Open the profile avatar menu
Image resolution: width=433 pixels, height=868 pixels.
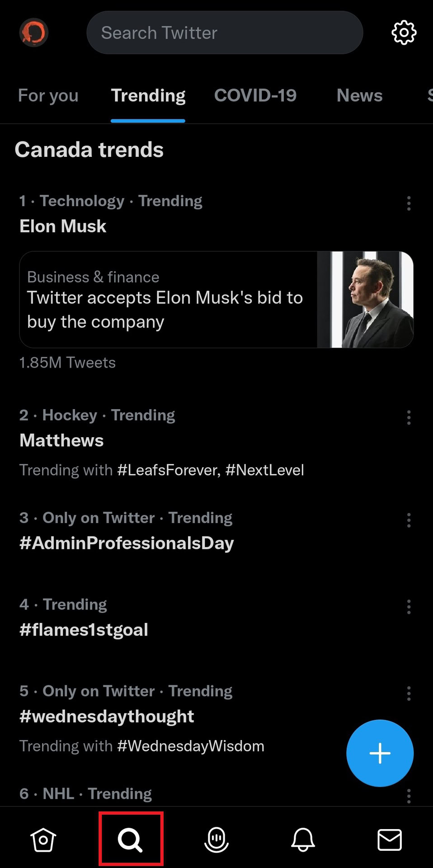click(x=33, y=33)
